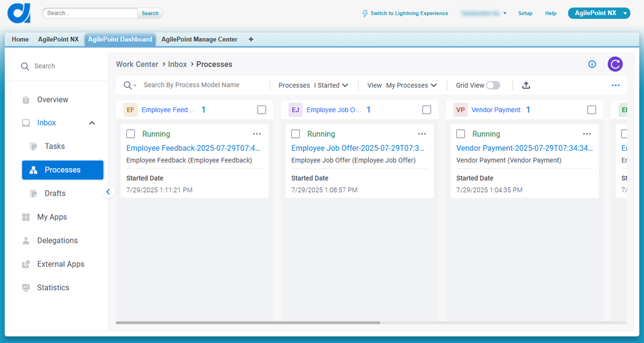Click the top Search button
This screenshot has width=644, height=343.
(x=150, y=14)
